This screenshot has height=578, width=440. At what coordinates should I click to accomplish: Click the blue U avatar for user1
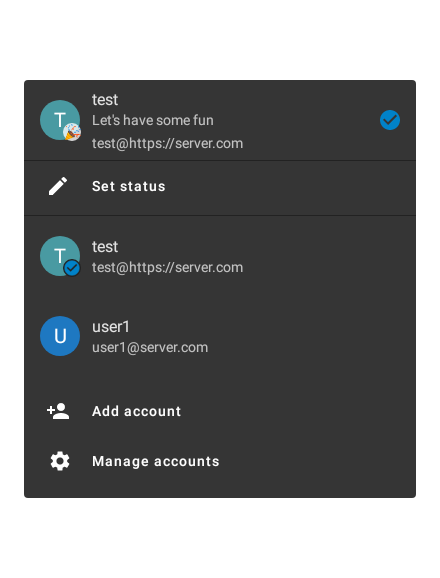click(x=60, y=336)
